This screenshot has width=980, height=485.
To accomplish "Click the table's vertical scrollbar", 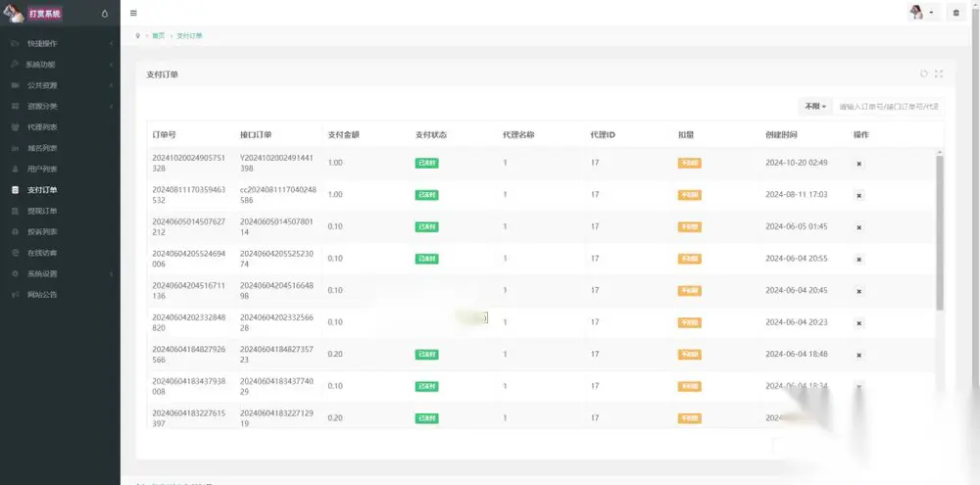I will (940, 231).
